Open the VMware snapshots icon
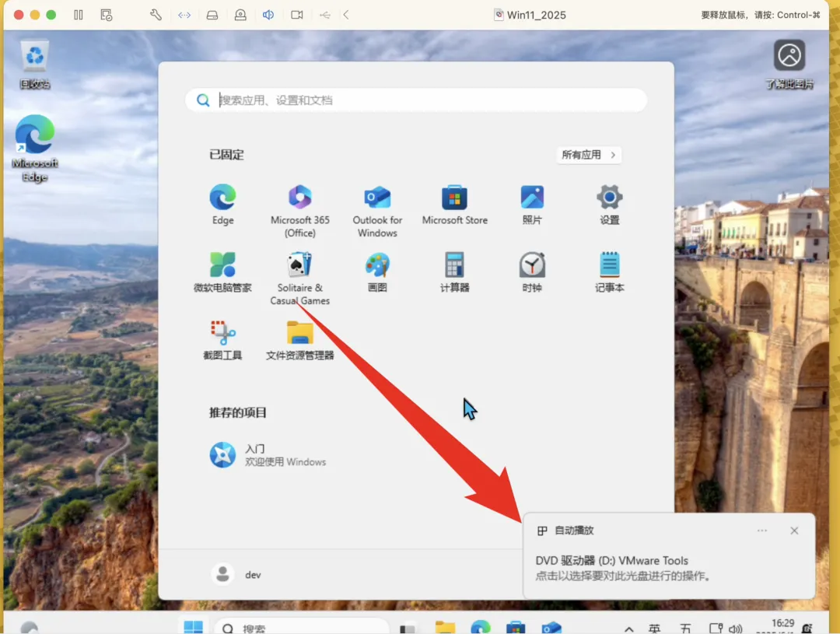The image size is (840, 634). tap(106, 15)
